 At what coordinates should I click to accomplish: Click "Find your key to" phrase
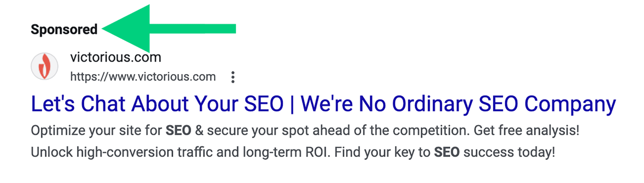[x=382, y=152]
